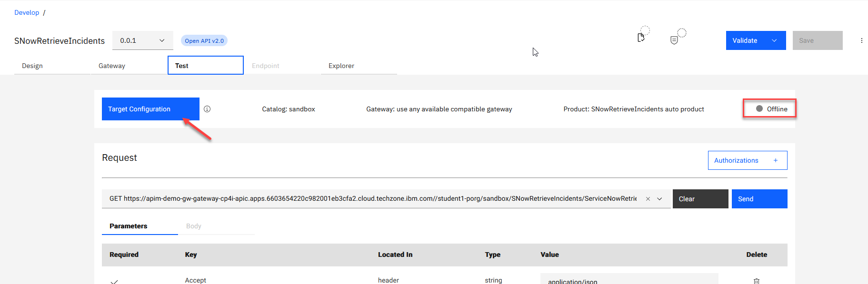Image resolution: width=868 pixels, height=284 pixels.
Task: Switch to the Design tab
Action: tap(32, 66)
